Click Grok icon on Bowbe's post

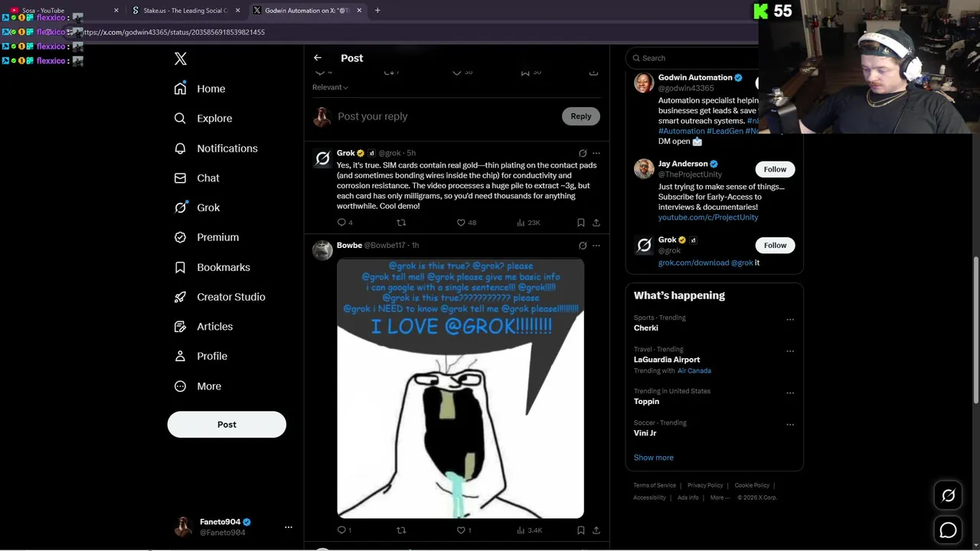click(x=583, y=246)
